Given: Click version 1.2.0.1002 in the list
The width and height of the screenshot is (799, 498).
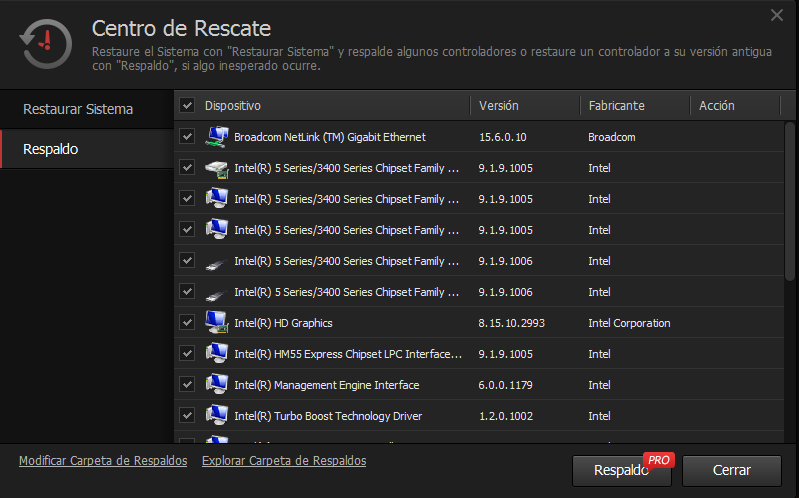Looking at the screenshot, I should pyautogui.click(x=506, y=416).
